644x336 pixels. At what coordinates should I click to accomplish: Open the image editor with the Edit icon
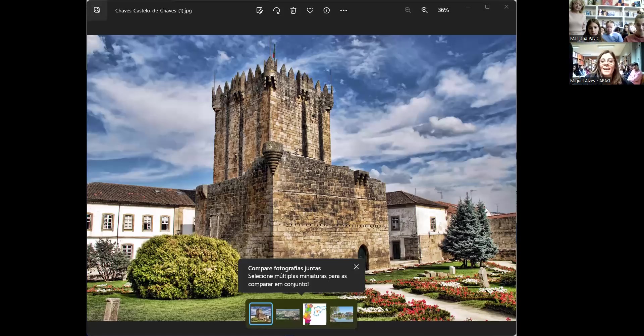click(259, 10)
